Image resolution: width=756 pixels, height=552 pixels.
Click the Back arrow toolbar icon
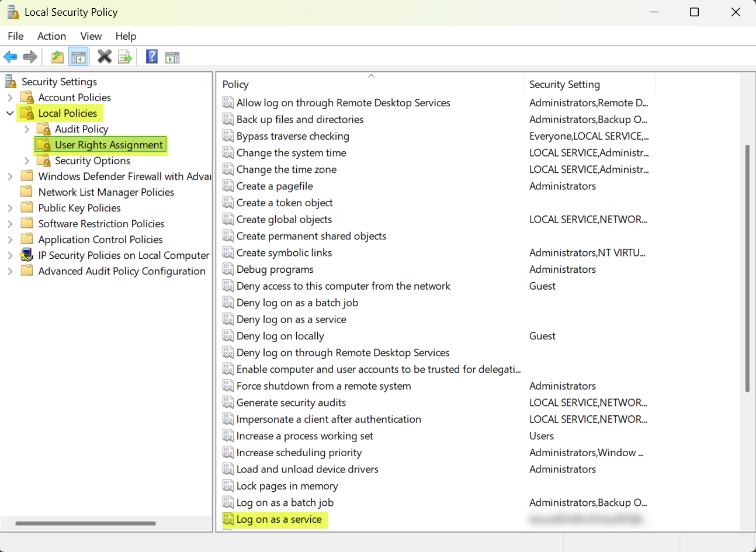tap(11, 57)
